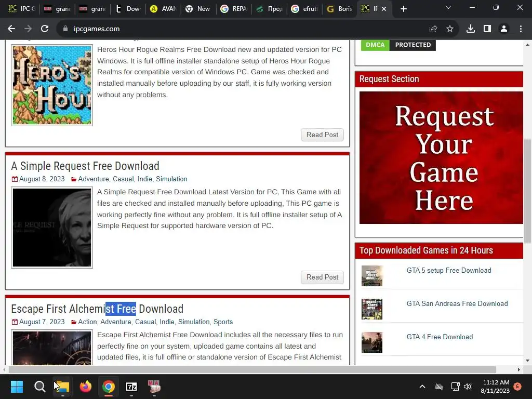Open the site padlock info icon

point(65,29)
